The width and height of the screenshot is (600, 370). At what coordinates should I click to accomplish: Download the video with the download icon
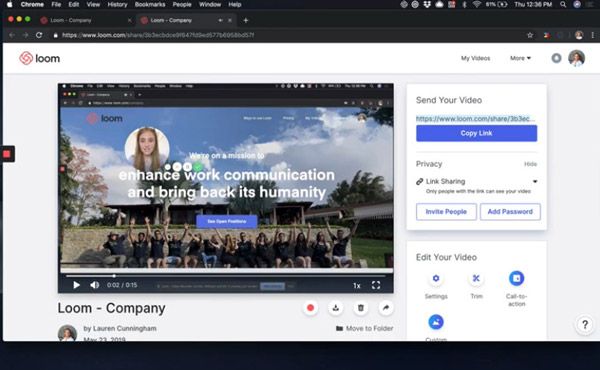336,308
